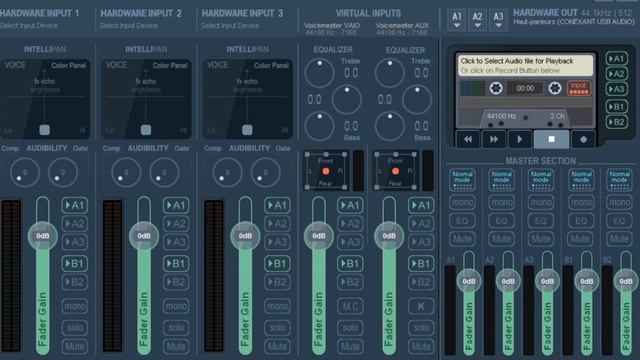Mute Hardware Input 1 strip
This screenshot has height=360, width=640.
pos(75,347)
